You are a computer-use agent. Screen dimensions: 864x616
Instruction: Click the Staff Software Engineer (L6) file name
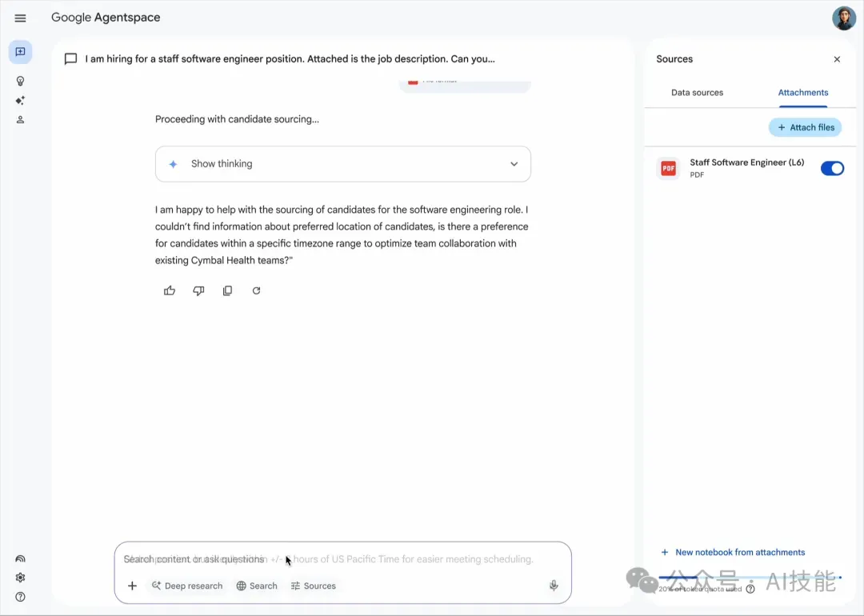pyautogui.click(x=746, y=162)
